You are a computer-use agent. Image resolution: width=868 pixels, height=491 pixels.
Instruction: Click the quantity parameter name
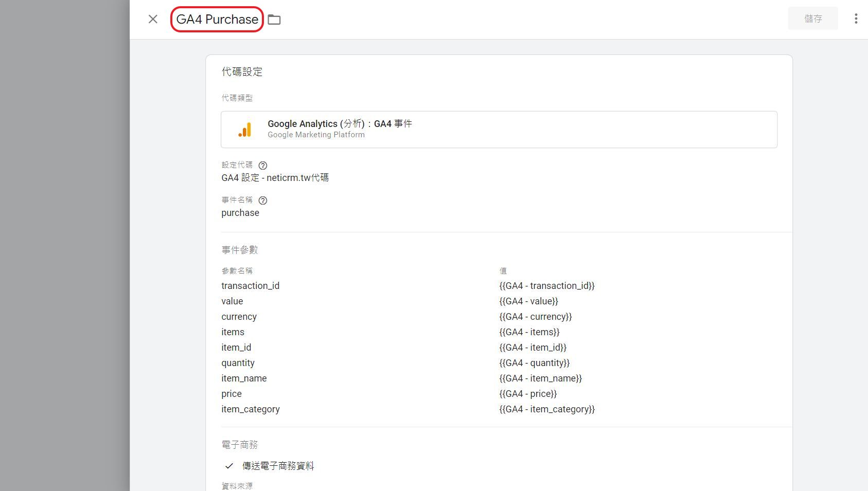click(238, 363)
